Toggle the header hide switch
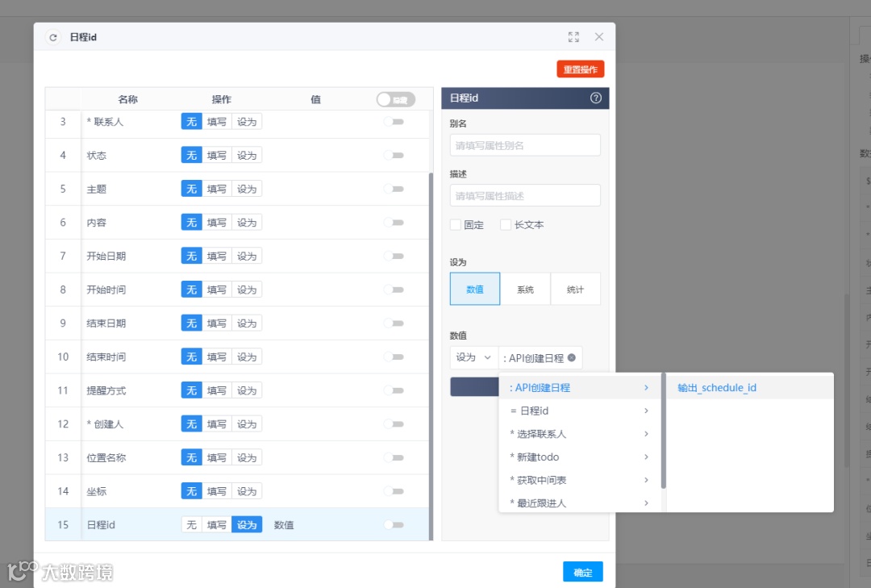871x588 pixels. pos(395,99)
